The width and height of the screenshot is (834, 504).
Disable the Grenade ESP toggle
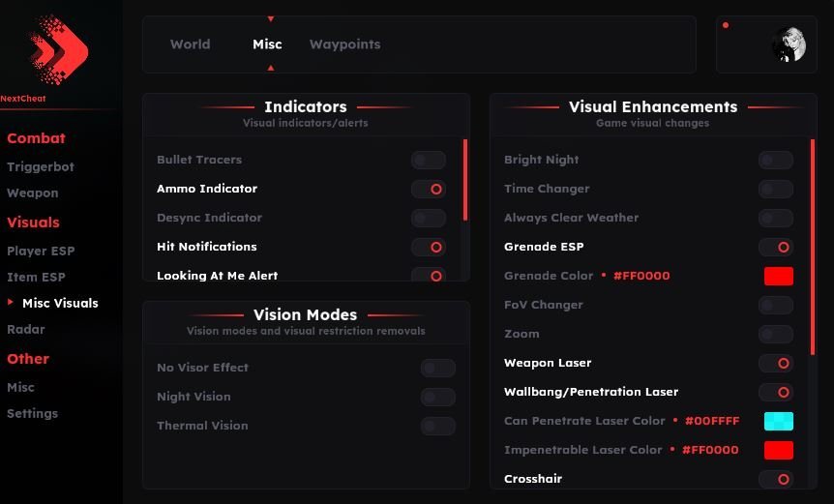(x=775, y=248)
